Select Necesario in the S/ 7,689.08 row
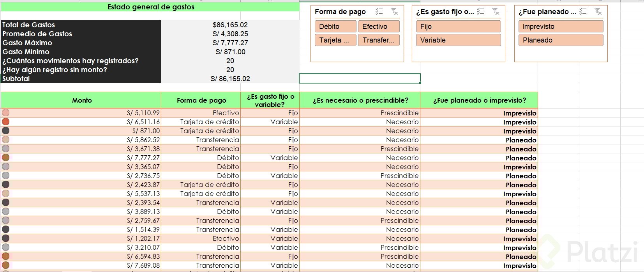 (x=360, y=265)
